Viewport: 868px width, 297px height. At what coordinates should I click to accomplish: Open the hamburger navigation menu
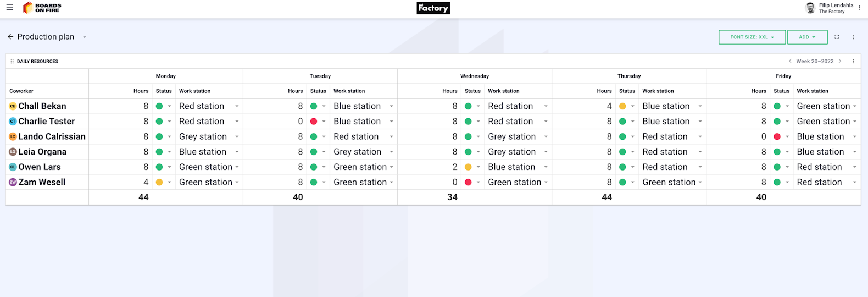pyautogui.click(x=9, y=8)
